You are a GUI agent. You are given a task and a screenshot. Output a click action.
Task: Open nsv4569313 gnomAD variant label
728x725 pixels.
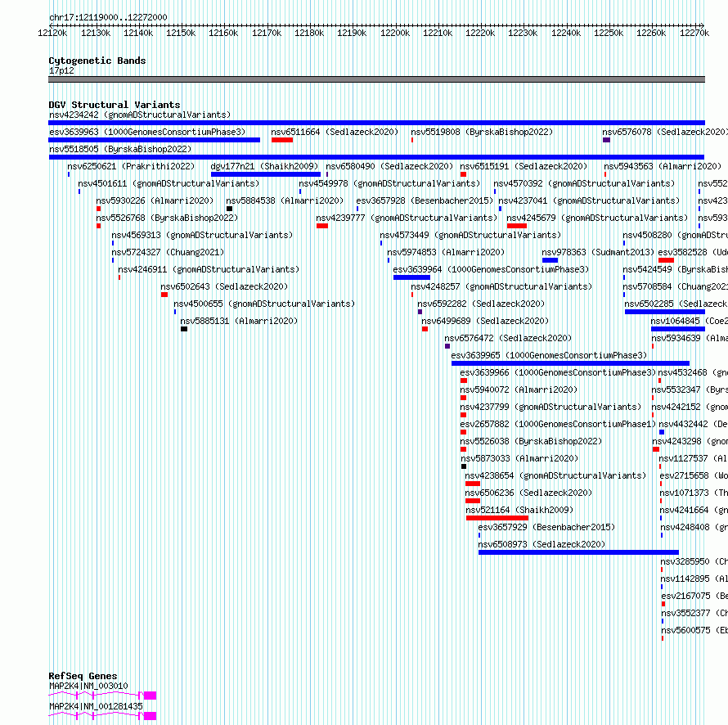pyautogui.click(x=202, y=235)
